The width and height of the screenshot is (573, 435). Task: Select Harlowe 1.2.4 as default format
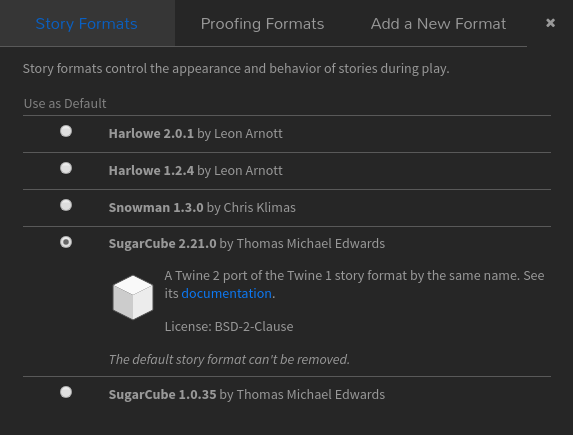pyautogui.click(x=66, y=168)
